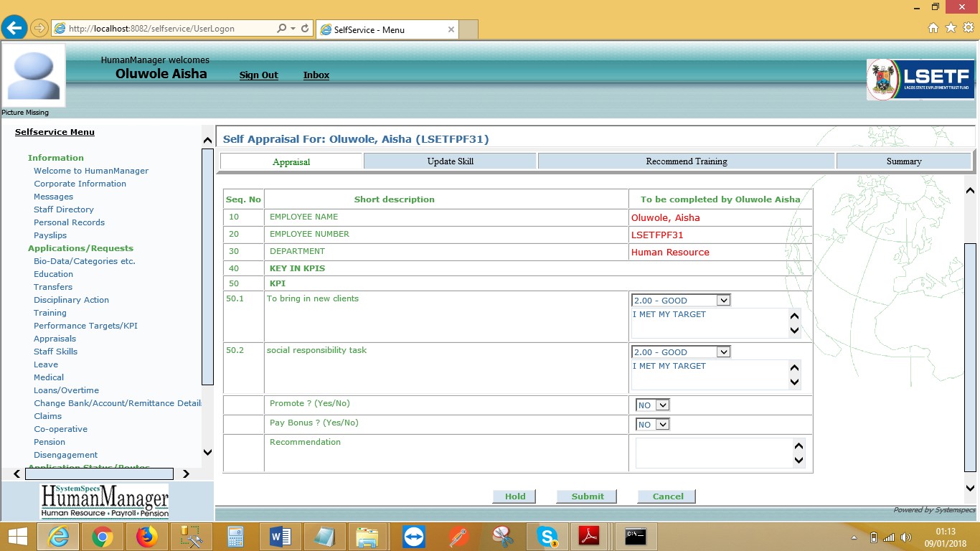Open the Staff Directory sidebar link
Screen dimensions: 980x551
[64, 209]
